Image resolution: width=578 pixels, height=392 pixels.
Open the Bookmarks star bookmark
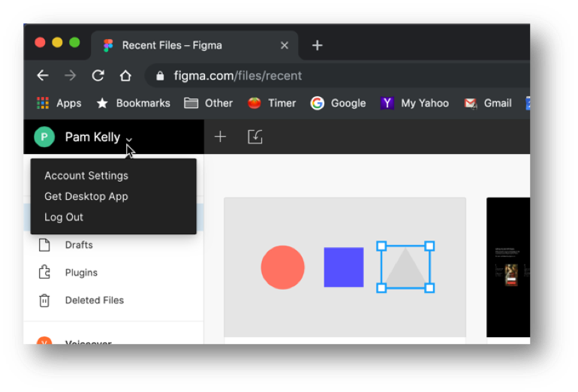coord(133,103)
